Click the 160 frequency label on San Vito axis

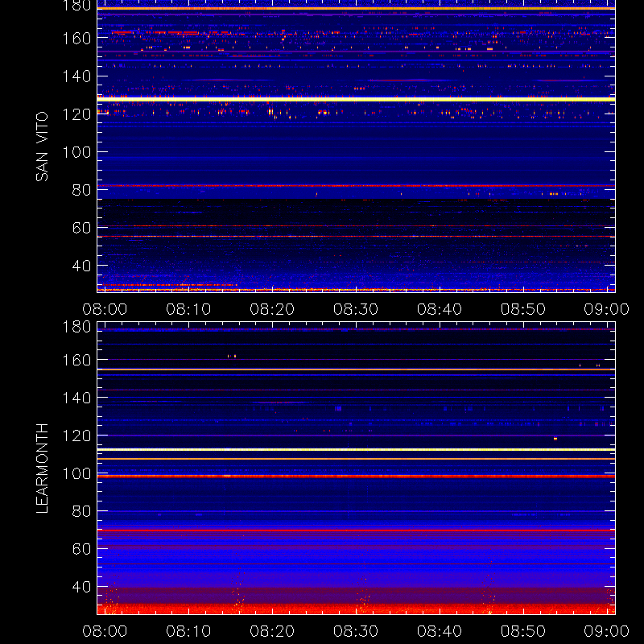pyautogui.click(x=76, y=39)
